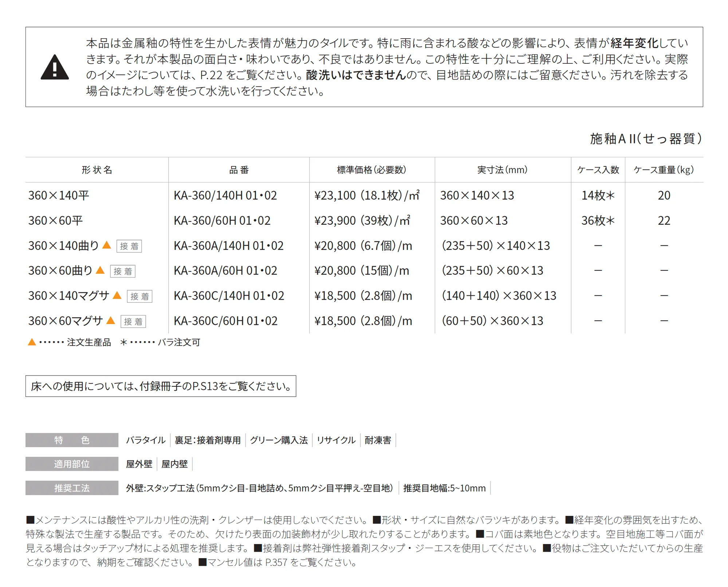Click the ケース入数 column header

598,170
